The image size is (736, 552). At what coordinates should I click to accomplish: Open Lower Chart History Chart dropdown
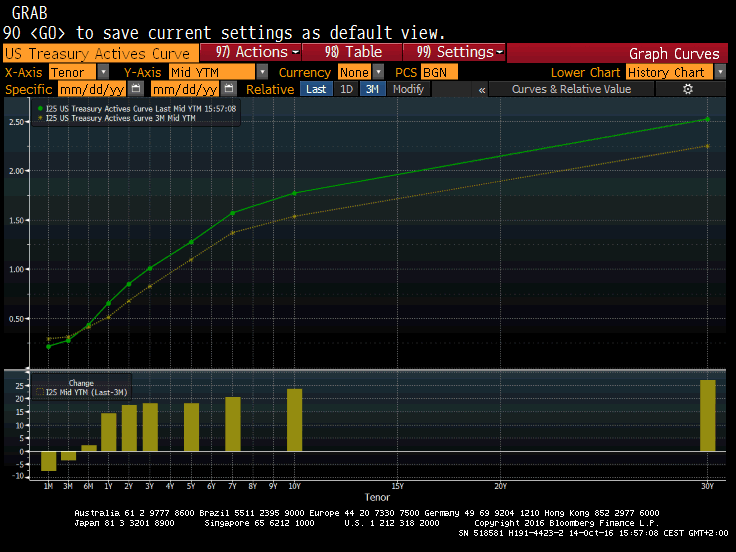[720, 72]
